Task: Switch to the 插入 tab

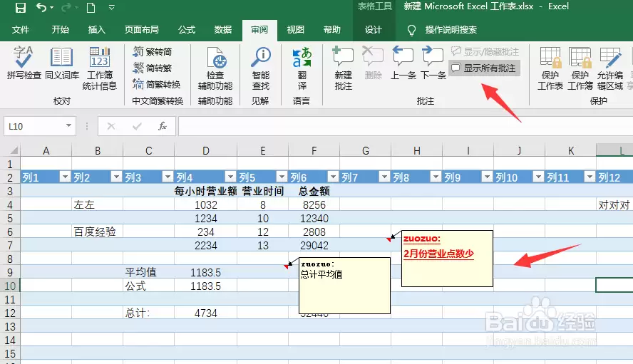Action: [x=96, y=29]
